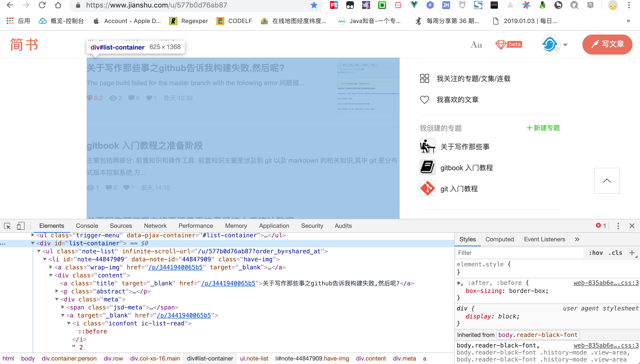
Task: Click the heart icon beside 我喜欢的文章
Action: click(x=425, y=99)
